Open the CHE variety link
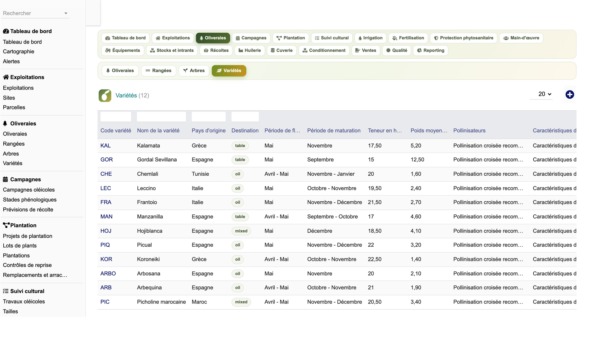 [106, 174]
